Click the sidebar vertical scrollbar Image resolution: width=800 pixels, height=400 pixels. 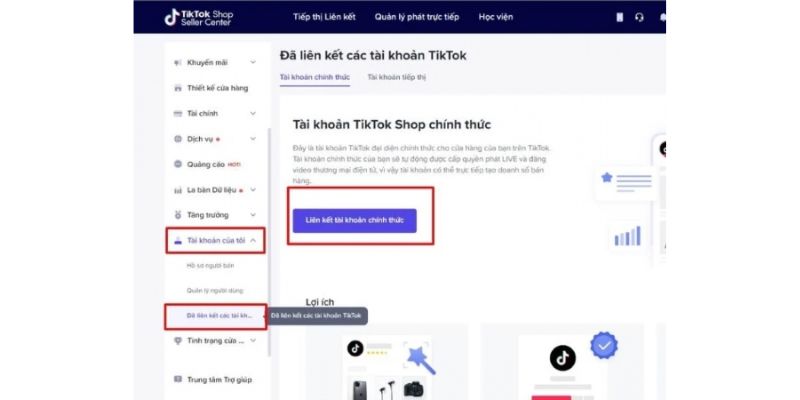pyautogui.click(x=269, y=240)
